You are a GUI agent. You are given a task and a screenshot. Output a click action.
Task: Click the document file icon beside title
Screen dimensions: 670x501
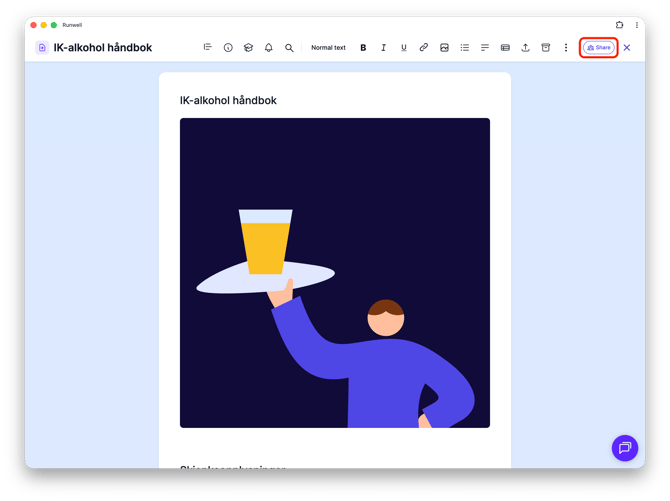tap(42, 47)
